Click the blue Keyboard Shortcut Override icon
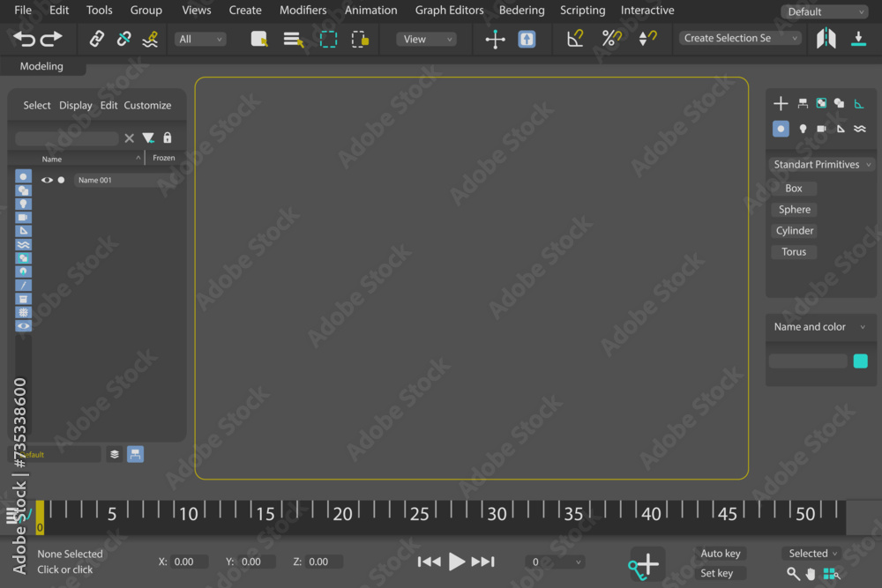This screenshot has width=882, height=588. 527,40
